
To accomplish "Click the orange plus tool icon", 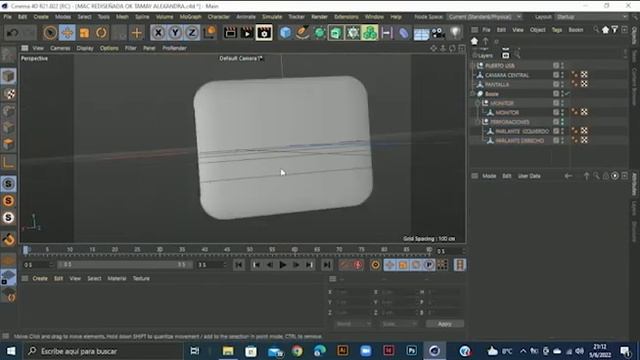I will (x=137, y=33).
